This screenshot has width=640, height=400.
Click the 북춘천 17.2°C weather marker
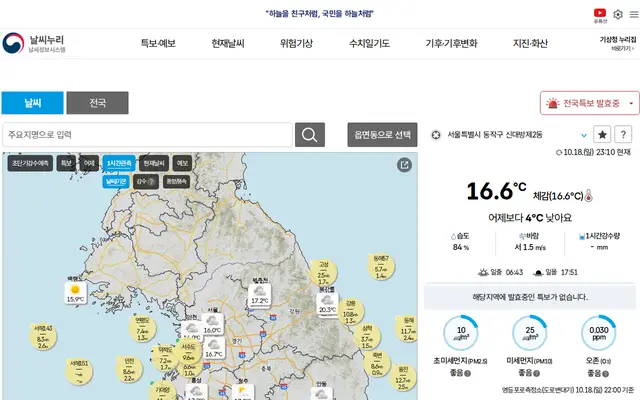point(260,294)
